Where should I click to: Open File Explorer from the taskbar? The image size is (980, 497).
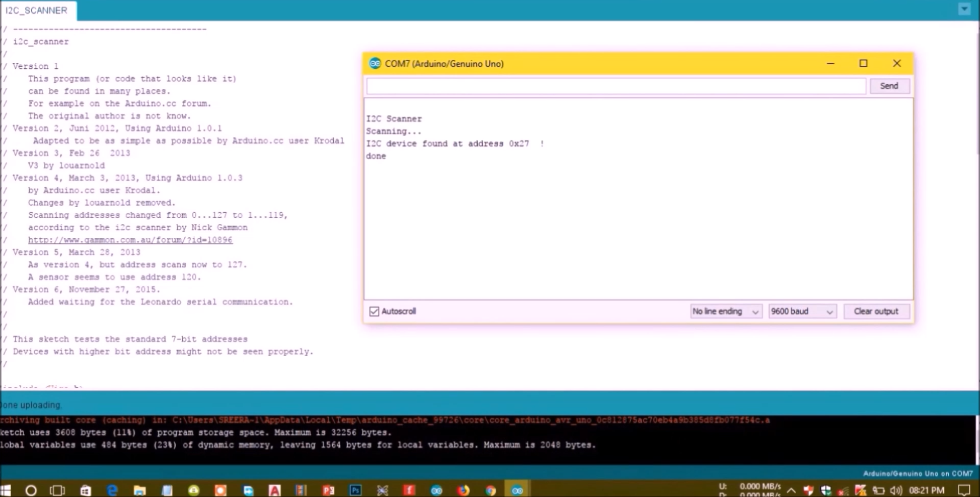tap(139, 490)
